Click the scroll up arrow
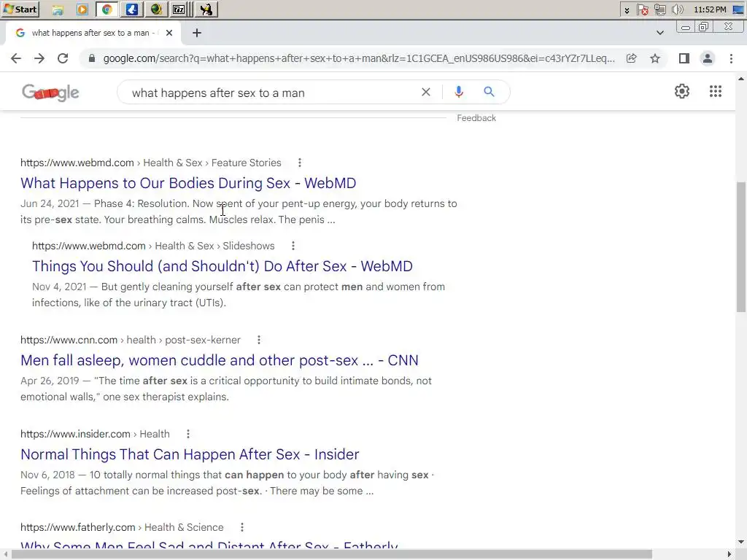 click(x=741, y=79)
